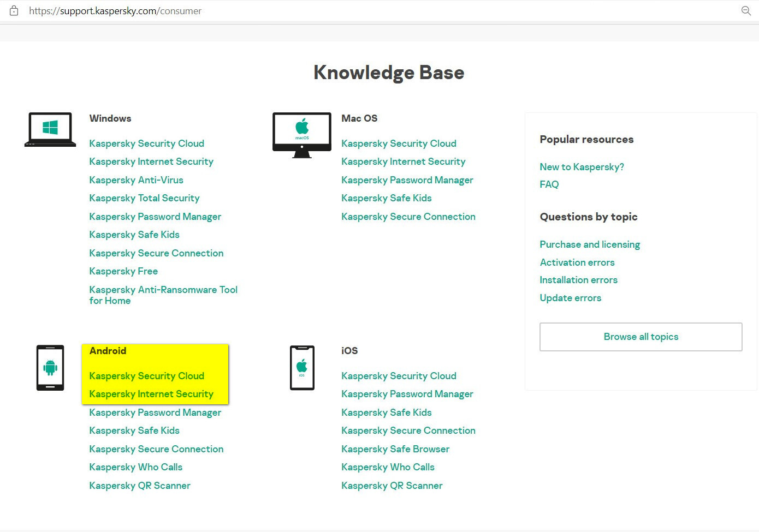The image size is (759, 532).
Task: Open Windows Kaspersky Security Cloud link
Action: tap(147, 144)
